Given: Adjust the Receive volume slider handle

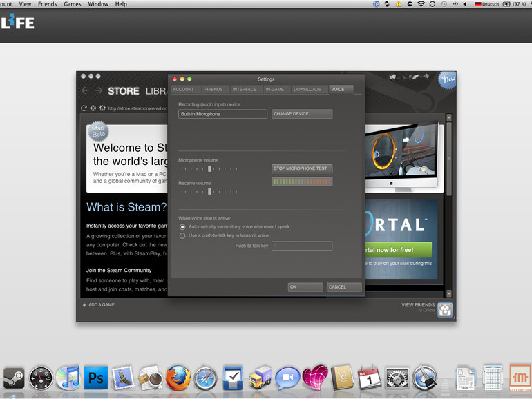Looking at the screenshot, I should 209,191.
